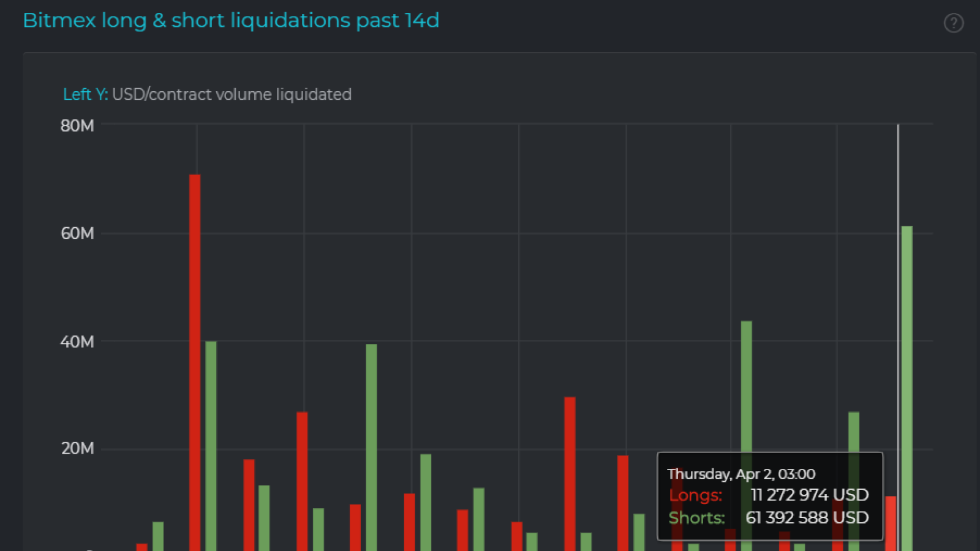Image resolution: width=980 pixels, height=551 pixels.
Task: Click the chart title 'Bitmex long & short liquidations past 14d'
Action: (231, 20)
